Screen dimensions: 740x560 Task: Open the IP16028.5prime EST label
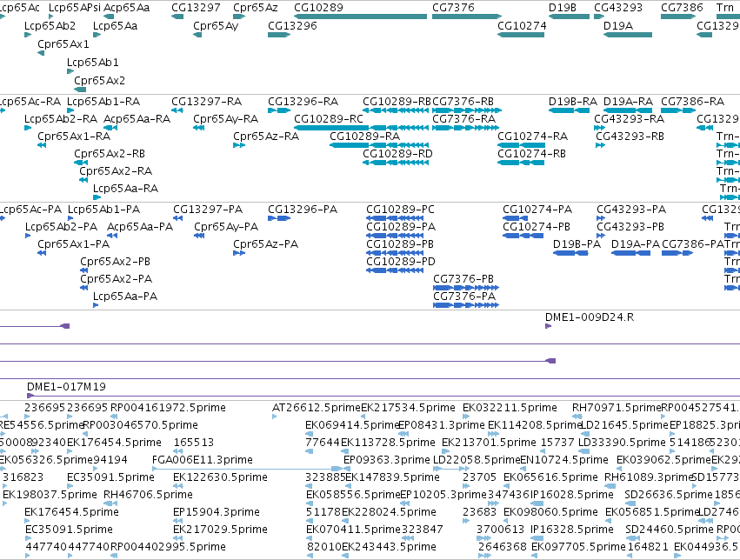572,495
